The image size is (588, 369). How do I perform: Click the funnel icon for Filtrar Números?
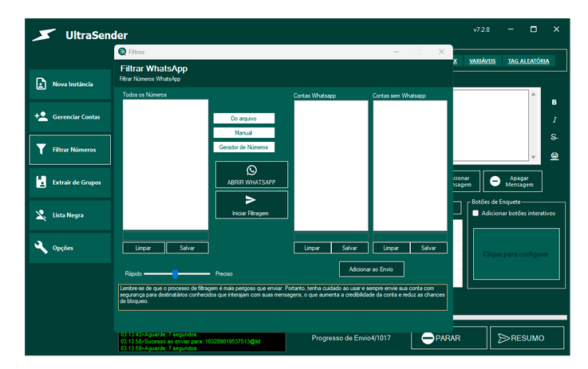click(41, 150)
